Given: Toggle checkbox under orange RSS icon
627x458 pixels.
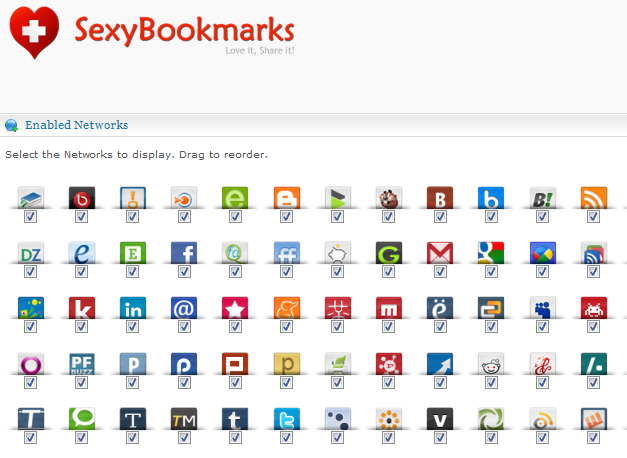Looking at the screenshot, I should (x=593, y=216).
